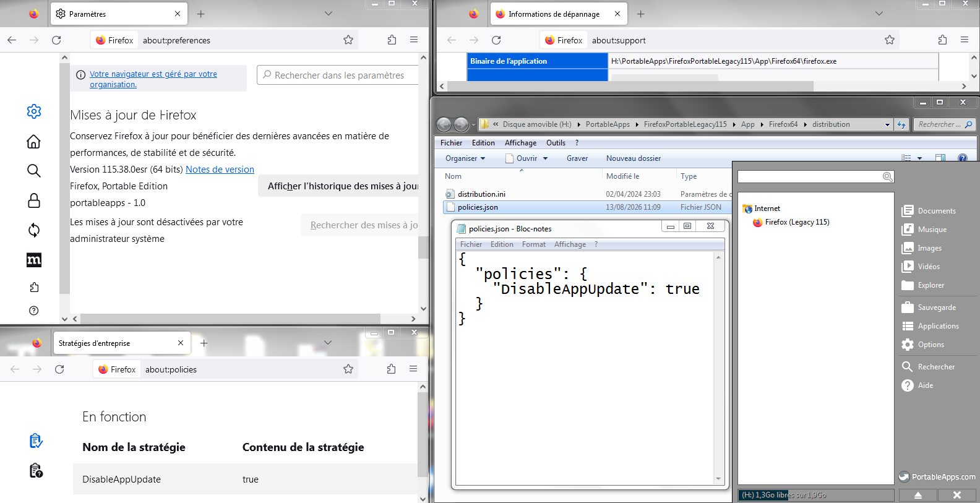Open Extensions icon in preferences sidebar
Viewport: 980px width, 503px height.
tap(34, 287)
